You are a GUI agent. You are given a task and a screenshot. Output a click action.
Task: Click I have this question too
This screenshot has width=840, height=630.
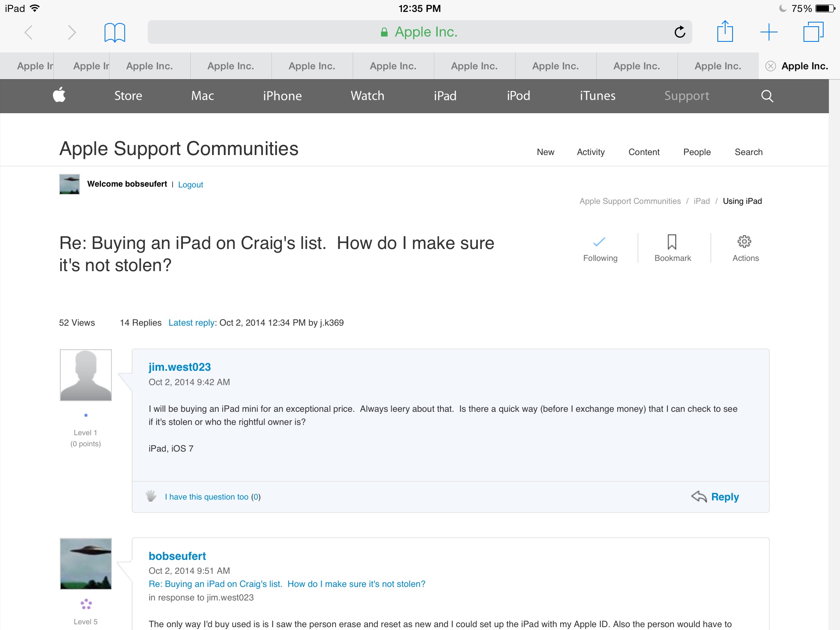point(207,497)
